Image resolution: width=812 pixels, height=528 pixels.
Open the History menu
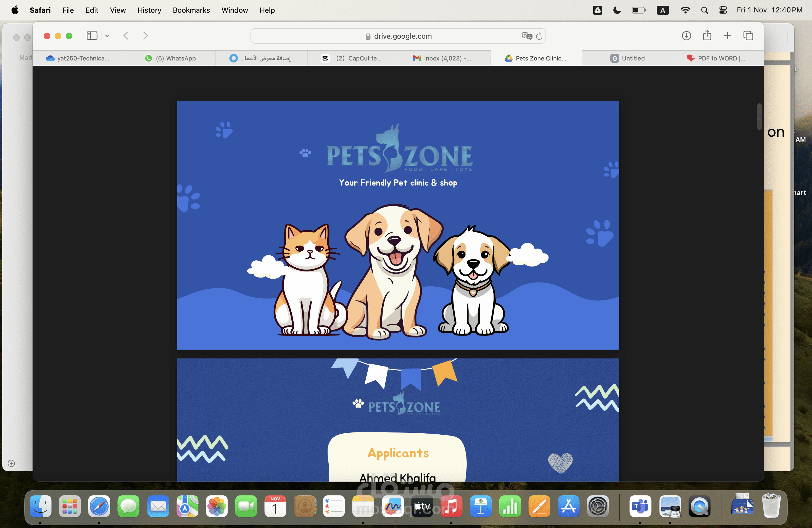click(149, 10)
